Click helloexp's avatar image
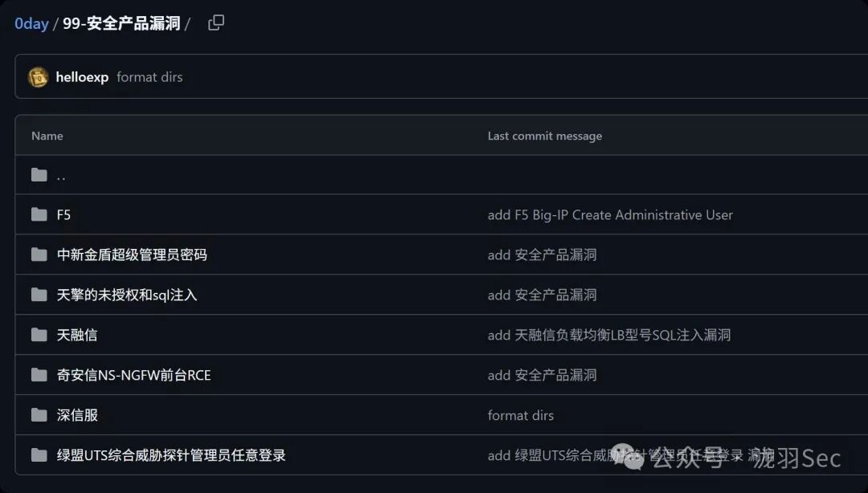Screen dimensions: 868x493 [x=38, y=76]
